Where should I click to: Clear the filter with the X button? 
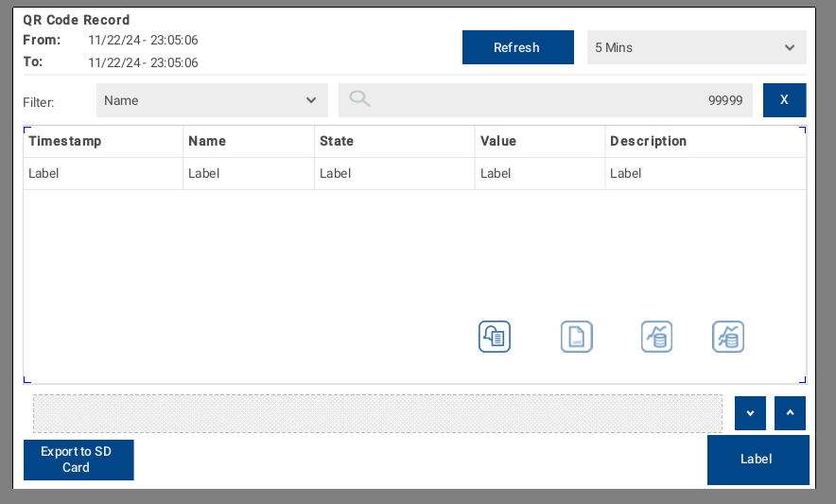pos(784,99)
